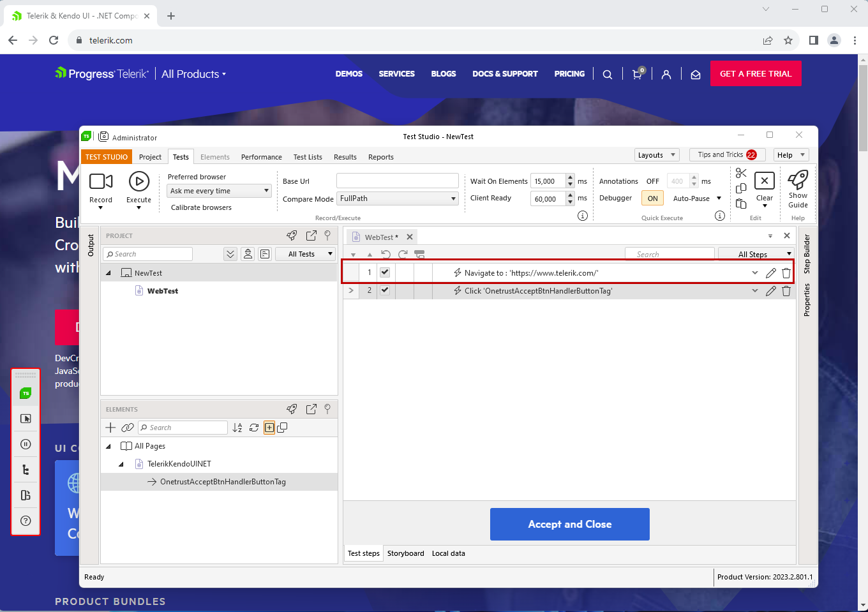The image size is (868, 612).
Task: Switch to the Storyboard tab
Action: click(x=406, y=553)
